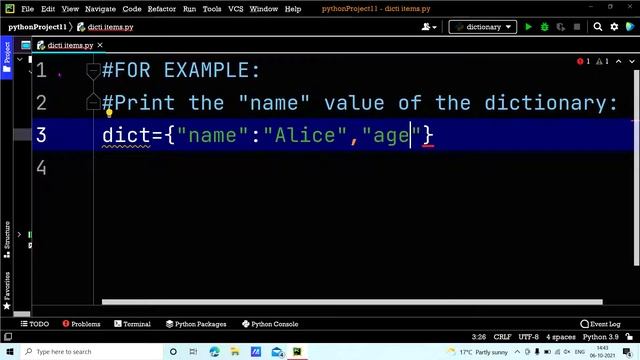Click the warning triangle indicator count
The image size is (640, 360).
[x=602, y=61]
